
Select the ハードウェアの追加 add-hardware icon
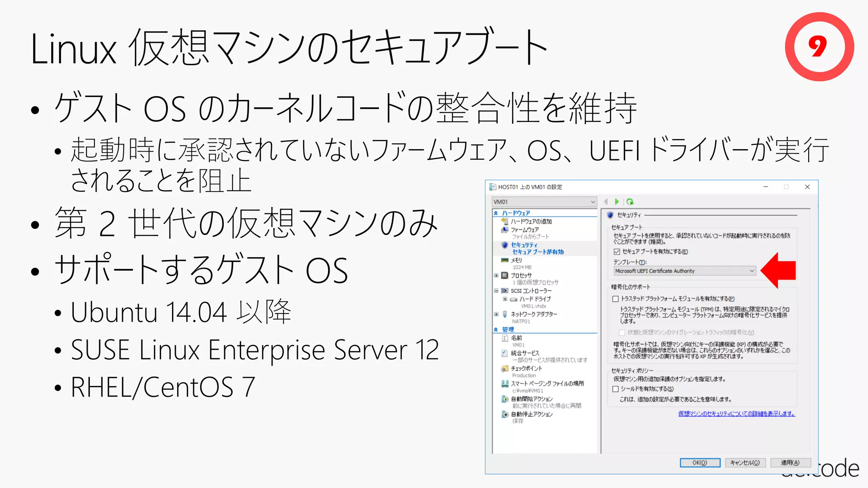click(x=505, y=221)
